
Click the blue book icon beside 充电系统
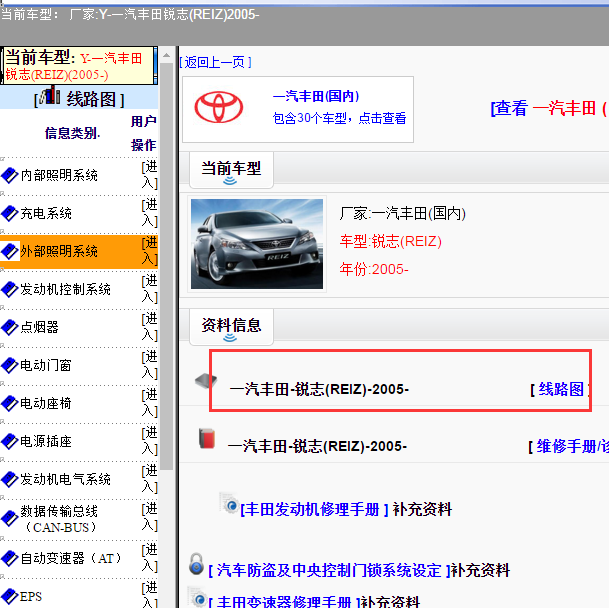[10, 213]
